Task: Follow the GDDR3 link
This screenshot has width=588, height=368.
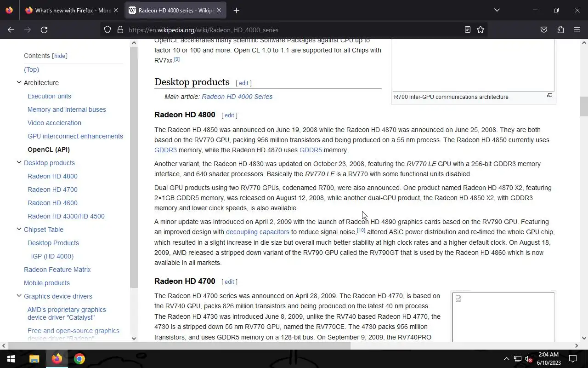Action: tap(165, 150)
